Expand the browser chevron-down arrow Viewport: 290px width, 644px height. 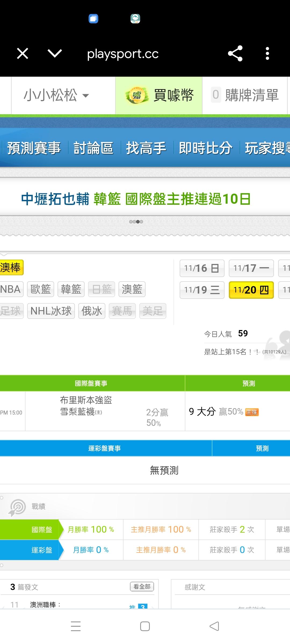[55, 54]
